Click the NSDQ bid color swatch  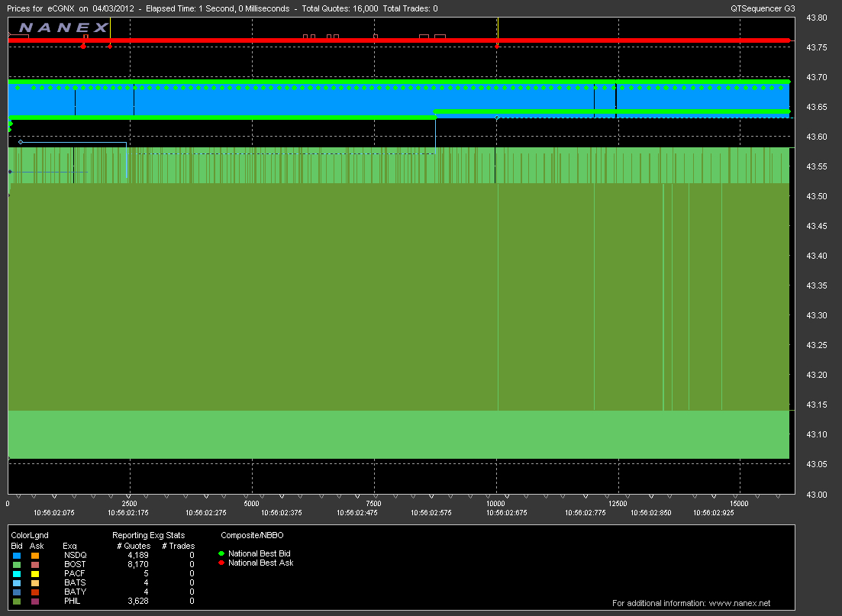coord(17,555)
